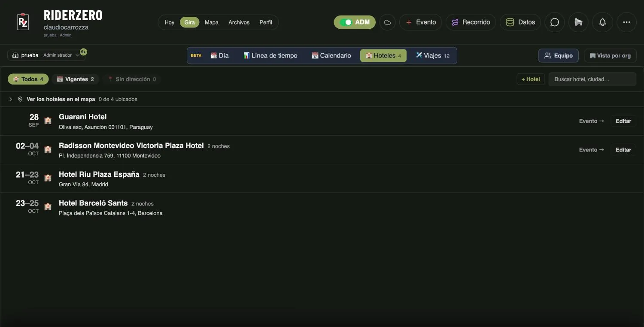Toggle the ADM admin mode switch
Image resolution: width=644 pixels, height=327 pixels.
(355, 22)
